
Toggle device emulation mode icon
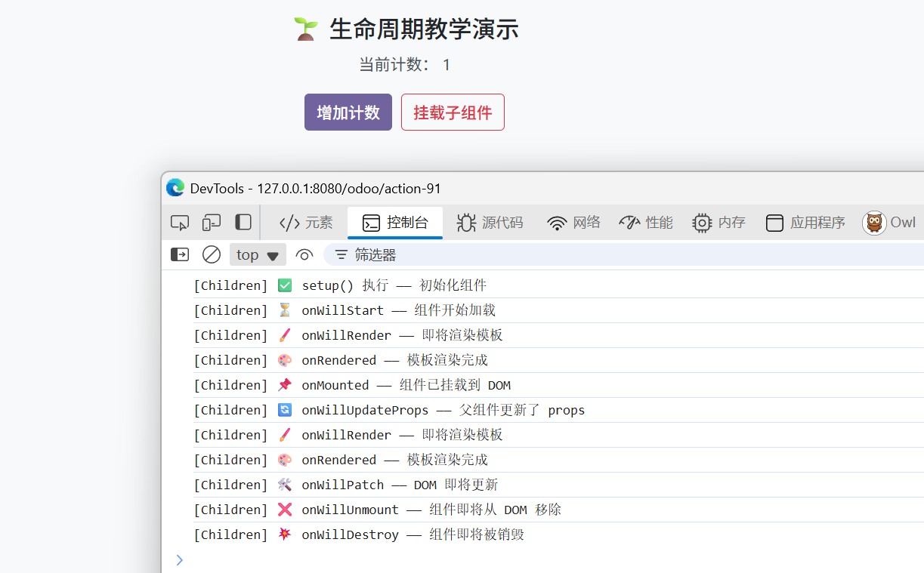click(x=212, y=223)
